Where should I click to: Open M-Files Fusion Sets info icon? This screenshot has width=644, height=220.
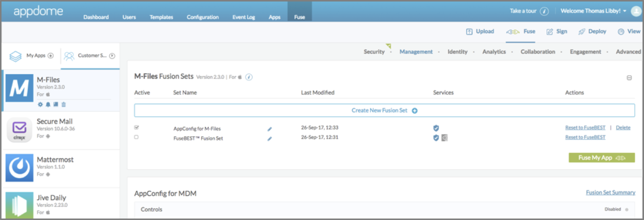(249, 77)
